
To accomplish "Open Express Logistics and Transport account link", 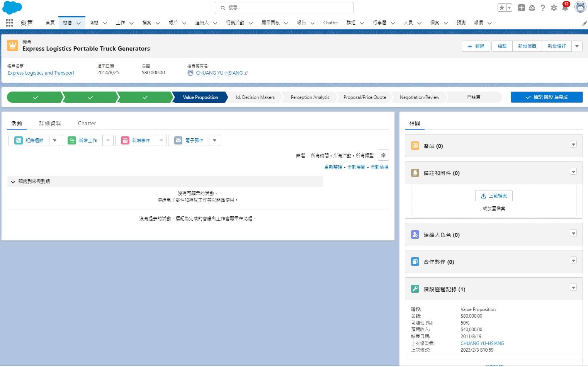I will [x=41, y=73].
